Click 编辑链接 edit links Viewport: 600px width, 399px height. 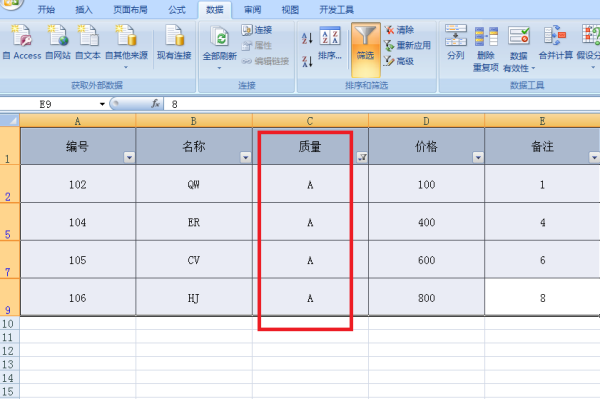(x=265, y=61)
